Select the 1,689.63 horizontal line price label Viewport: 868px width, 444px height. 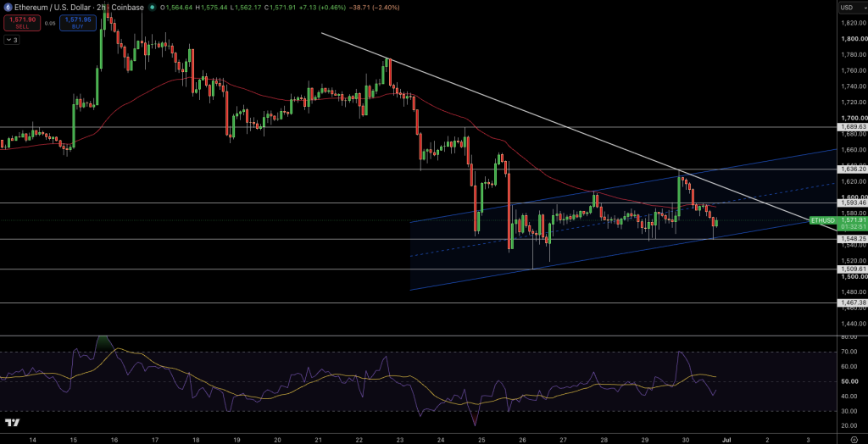853,127
